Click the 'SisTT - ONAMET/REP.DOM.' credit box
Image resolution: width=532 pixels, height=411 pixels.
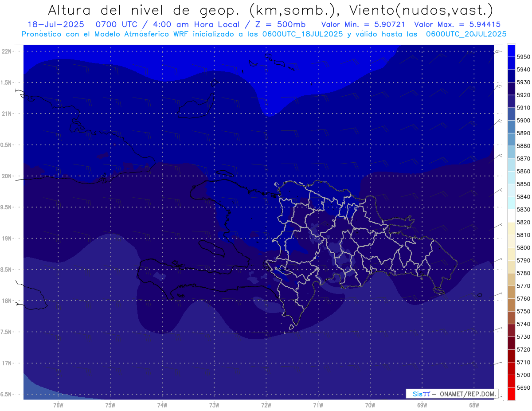[x=452, y=394]
